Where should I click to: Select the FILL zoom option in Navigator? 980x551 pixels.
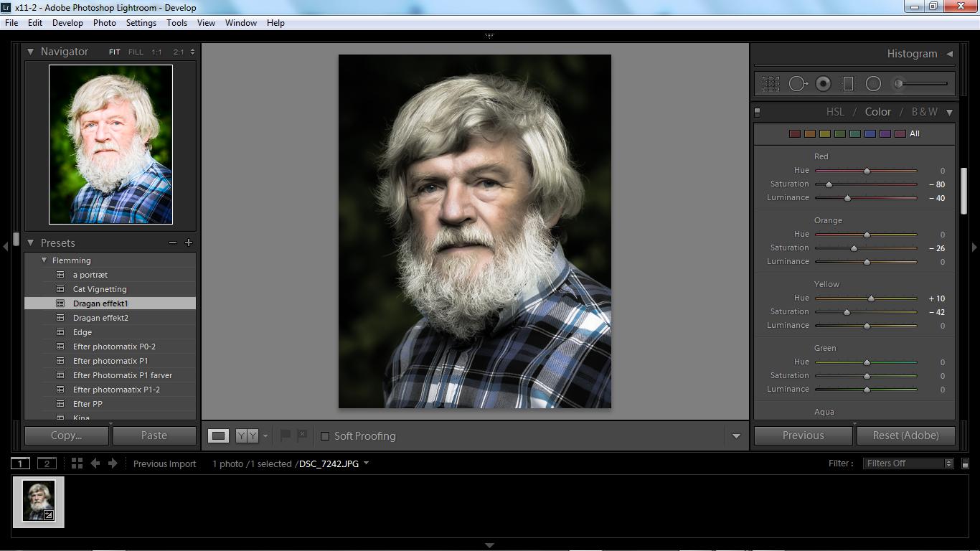[x=136, y=52]
